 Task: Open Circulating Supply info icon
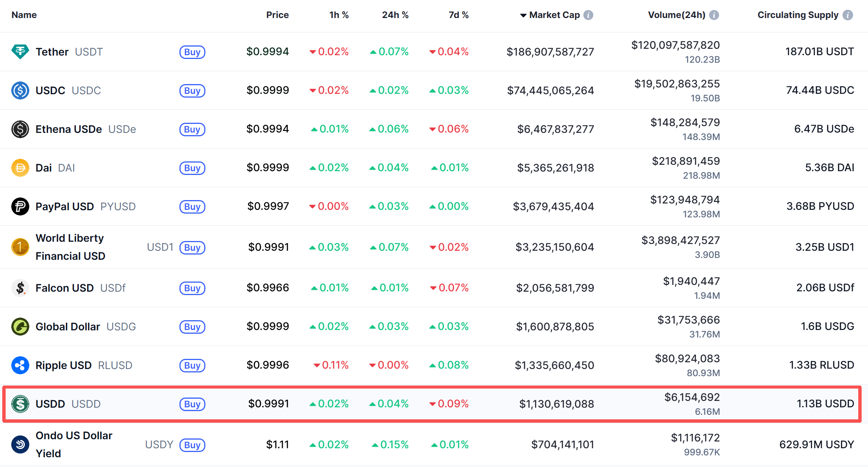(848, 15)
